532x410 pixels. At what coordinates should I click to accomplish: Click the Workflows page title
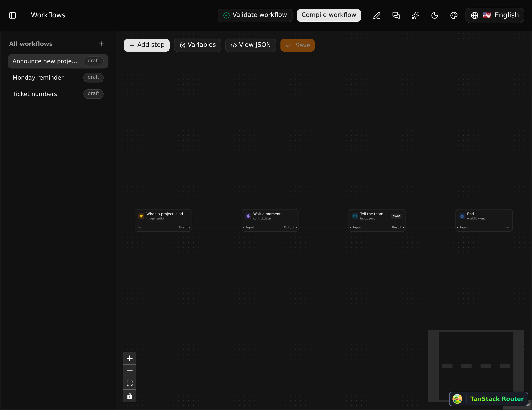tap(48, 15)
